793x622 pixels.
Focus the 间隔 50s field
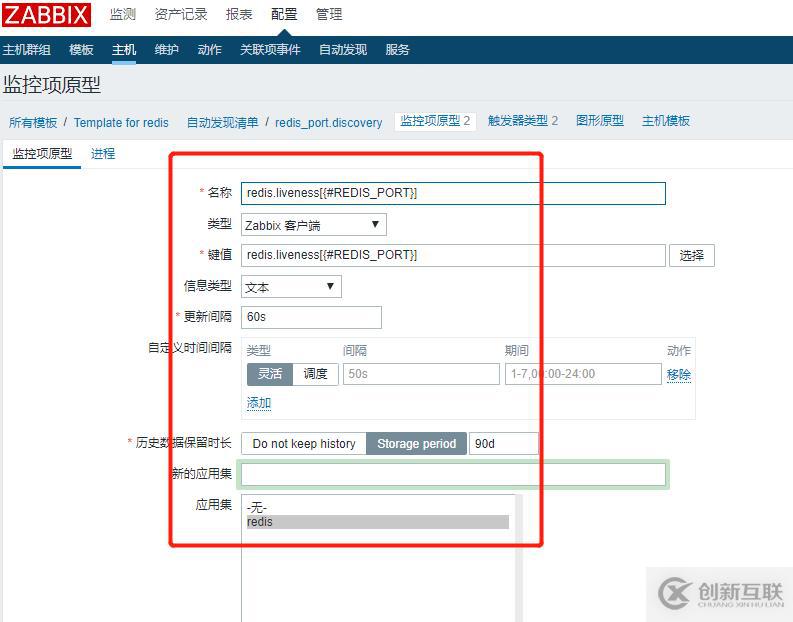click(421, 374)
